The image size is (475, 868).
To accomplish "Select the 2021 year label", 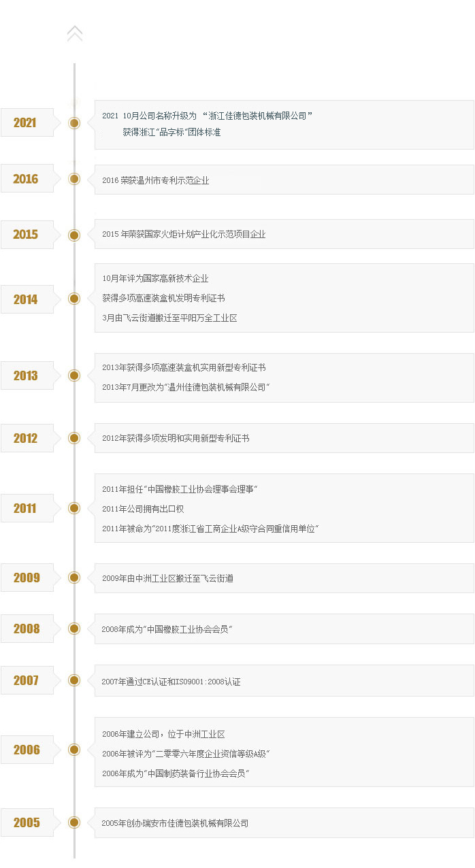I will pos(25,122).
